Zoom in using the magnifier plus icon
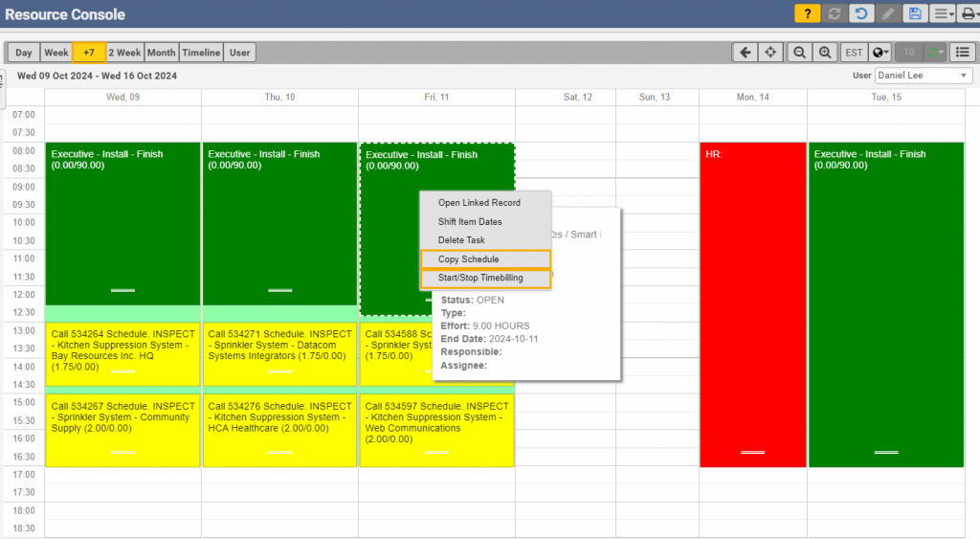This screenshot has height=539, width=980. click(825, 53)
